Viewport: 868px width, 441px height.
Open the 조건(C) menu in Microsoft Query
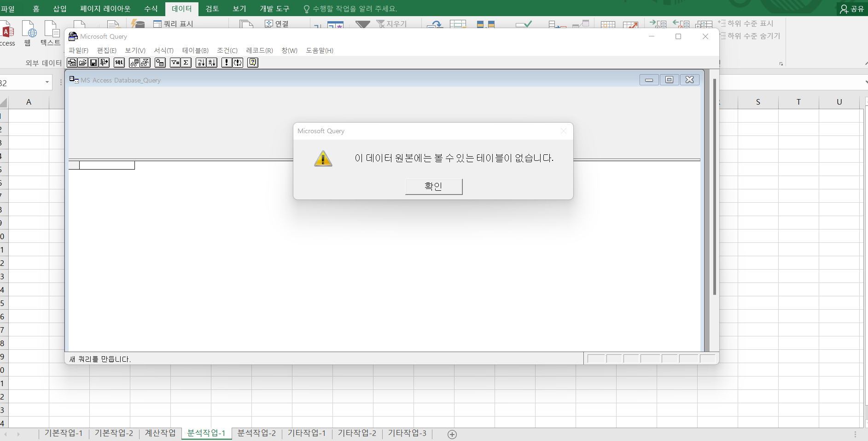(x=227, y=50)
